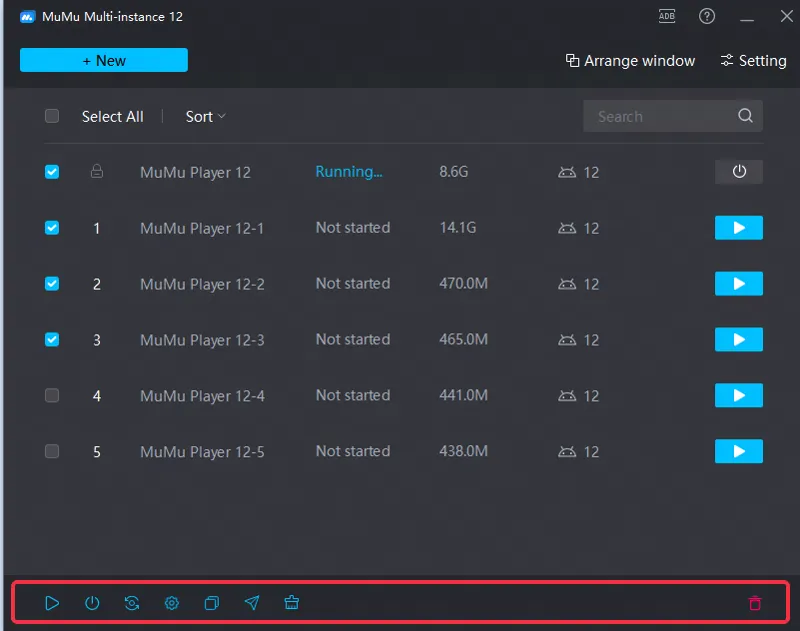This screenshot has width=800, height=631.
Task: Click Android icon in MuMu Player 12-1 row
Action: [x=567, y=228]
